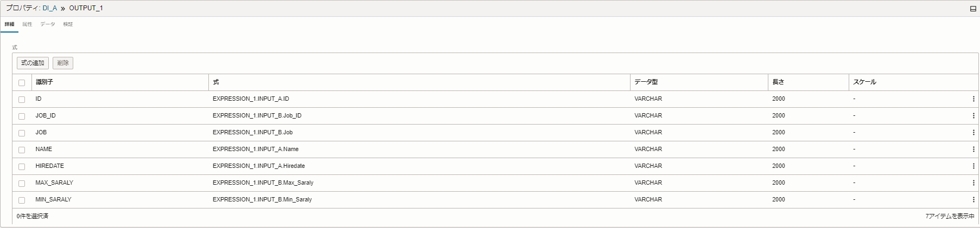Open the MIN_SARALY row actions menu
Image resolution: width=980 pixels, height=228 pixels.
click(973, 200)
